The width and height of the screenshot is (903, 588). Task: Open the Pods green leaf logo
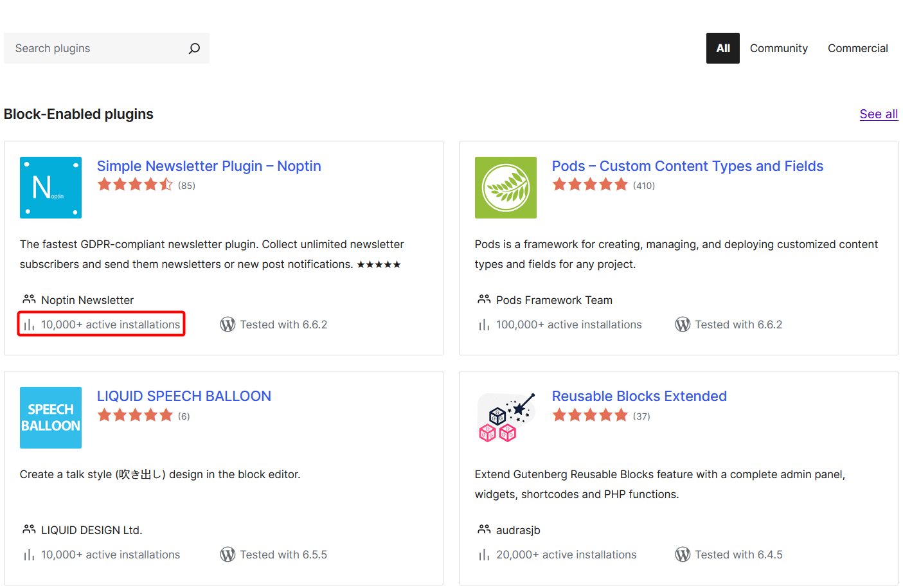click(x=506, y=188)
